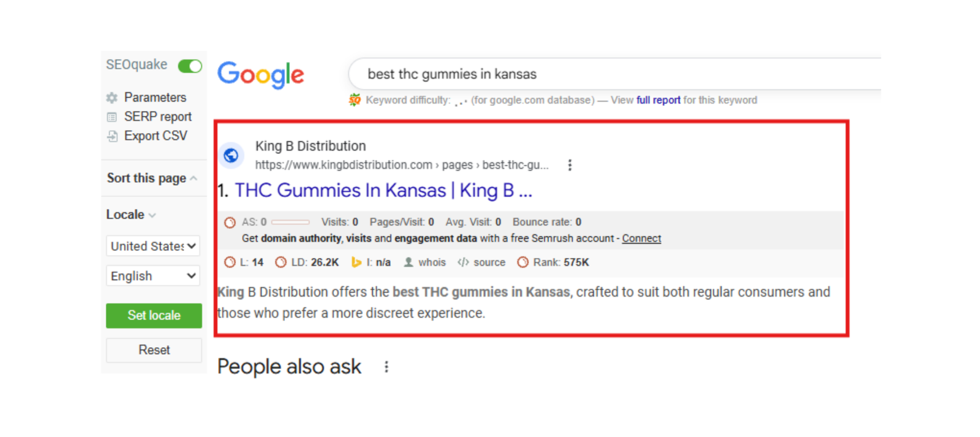Click the whois person icon
This screenshot has width=980, height=437.
(409, 262)
